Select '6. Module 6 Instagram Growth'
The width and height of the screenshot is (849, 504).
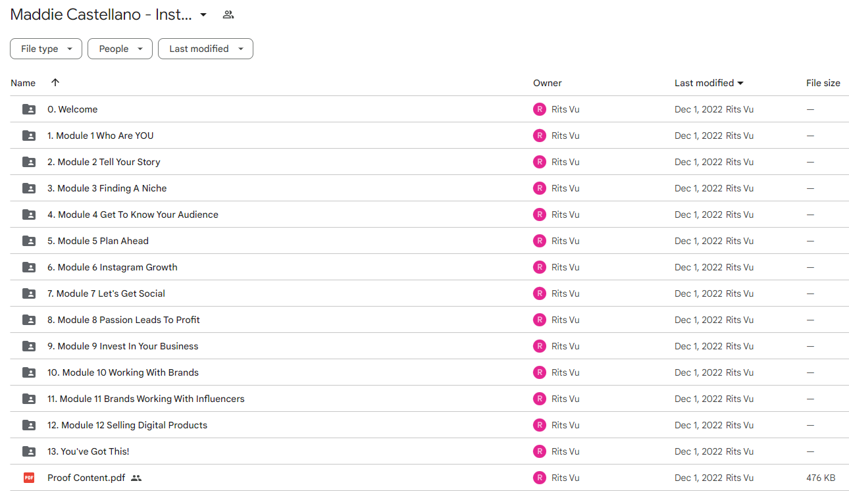coord(113,267)
